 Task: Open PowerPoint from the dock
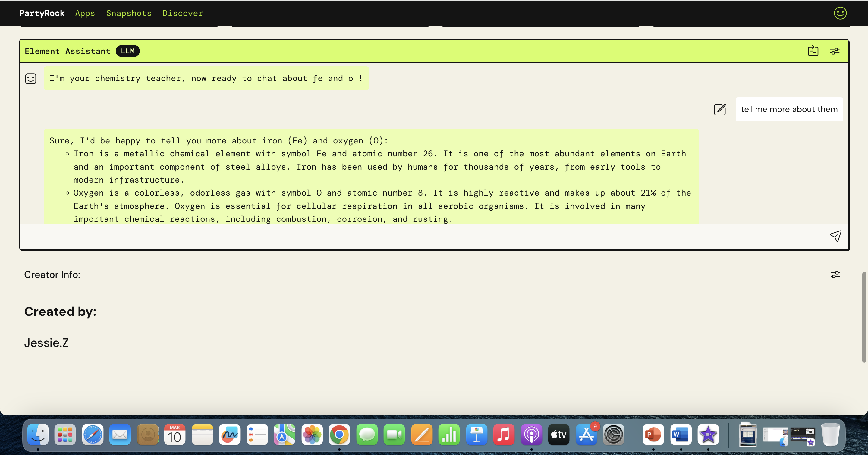653,435
